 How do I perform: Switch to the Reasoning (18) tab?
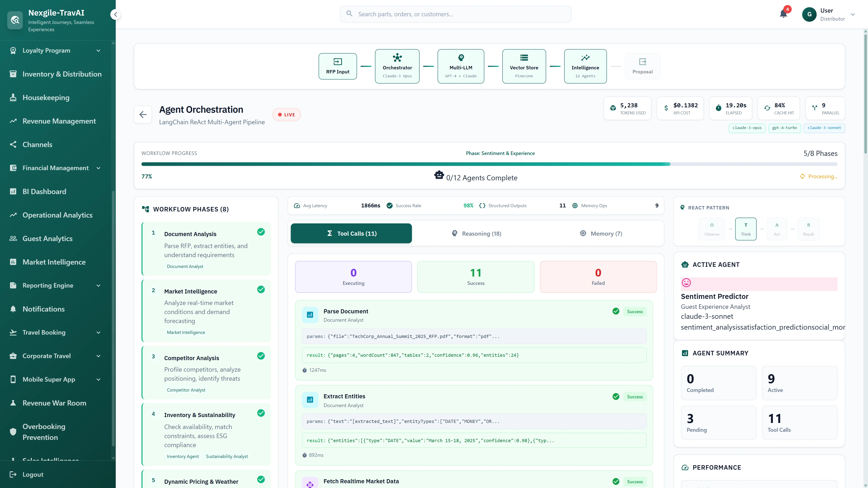[x=476, y=233]
